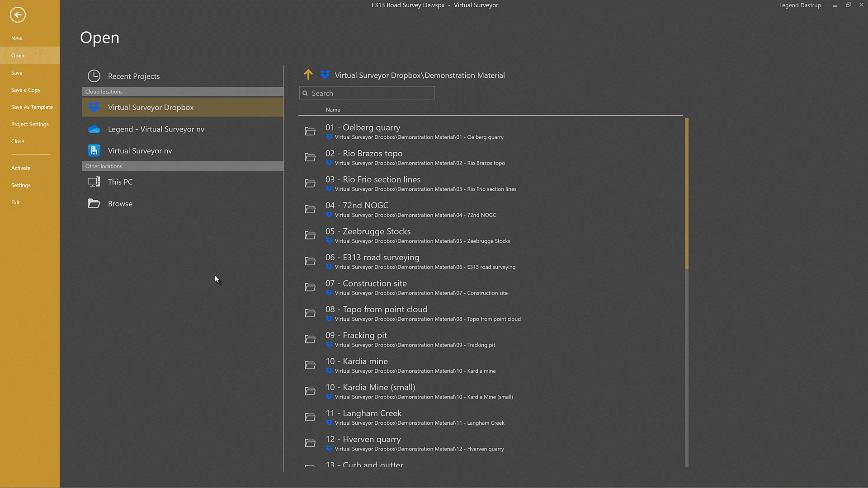Open the Legend - Virtual Surveyor nv OneDrive location

pos(94,129)
